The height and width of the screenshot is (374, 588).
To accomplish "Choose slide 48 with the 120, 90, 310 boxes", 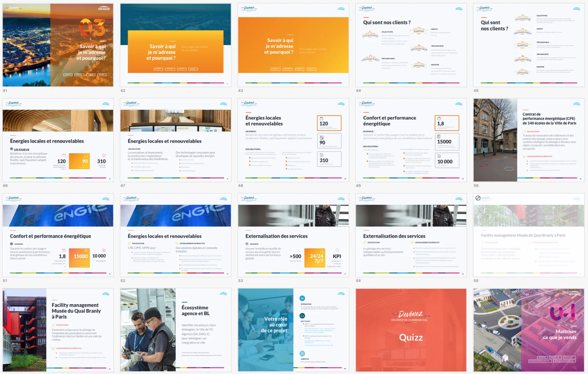I will pyautogui.click(x=293, y=140).
